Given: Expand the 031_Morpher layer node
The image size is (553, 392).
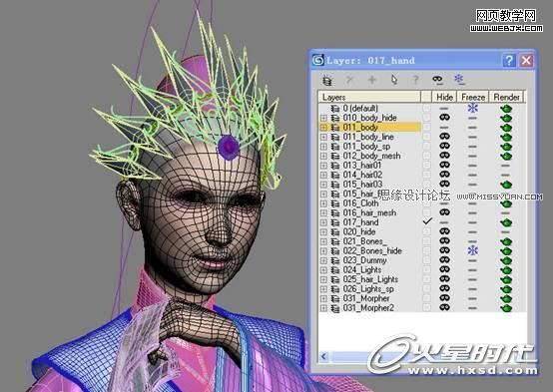Looking at the screenshot, I should [x=323, y=298].
